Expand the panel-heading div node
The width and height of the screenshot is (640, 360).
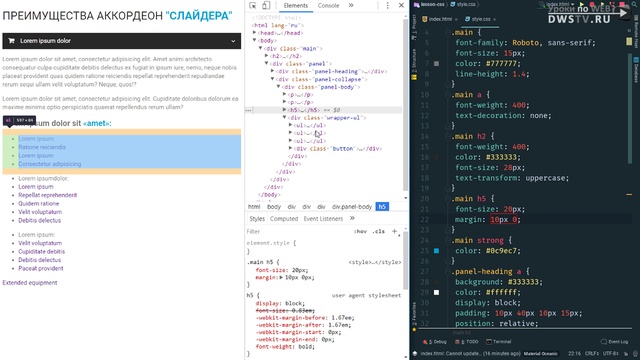273,71
